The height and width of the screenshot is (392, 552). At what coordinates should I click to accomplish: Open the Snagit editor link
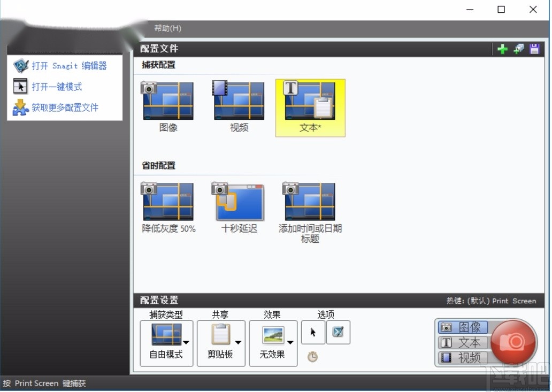tap(69, 66)
